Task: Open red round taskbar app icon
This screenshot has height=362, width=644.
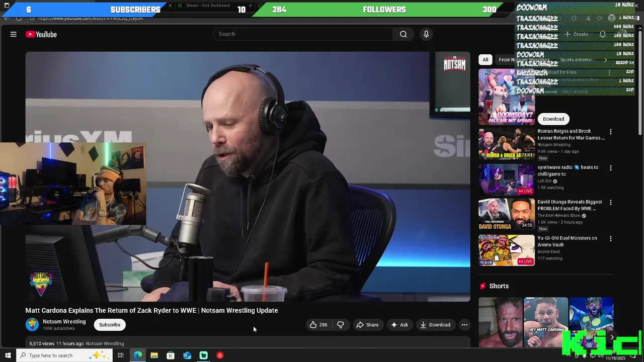Action: 220,355
